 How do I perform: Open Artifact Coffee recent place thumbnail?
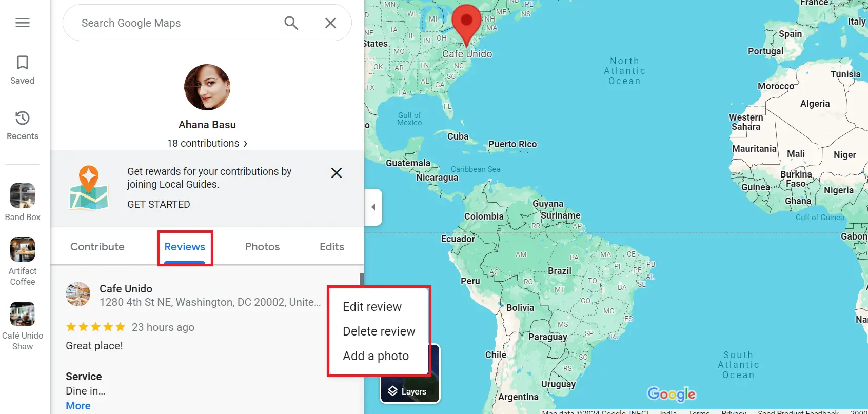[x=23, y=249]
